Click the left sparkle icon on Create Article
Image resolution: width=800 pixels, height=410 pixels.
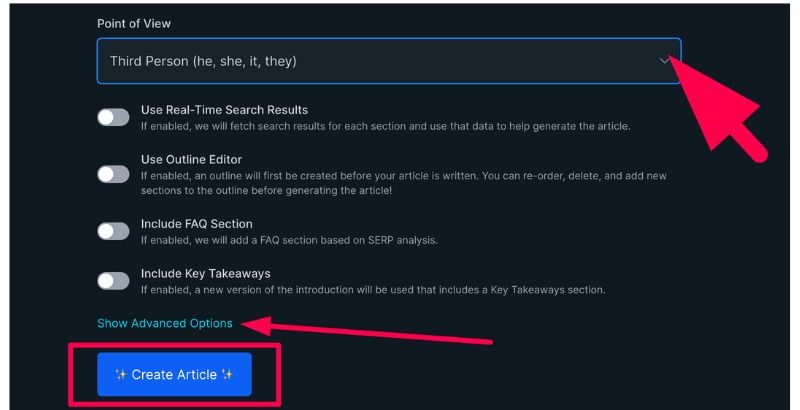tap(120, 375)
